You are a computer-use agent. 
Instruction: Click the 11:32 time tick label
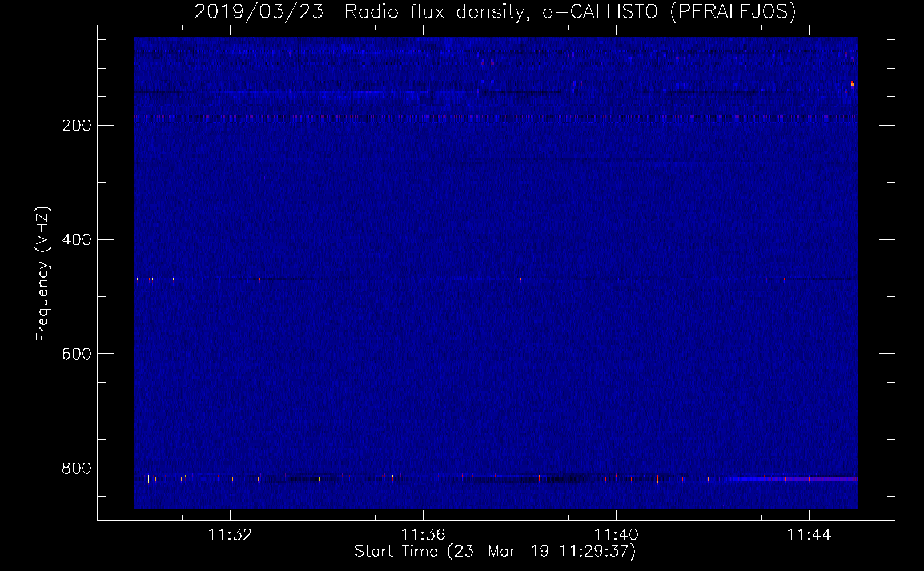click(230, 535)
